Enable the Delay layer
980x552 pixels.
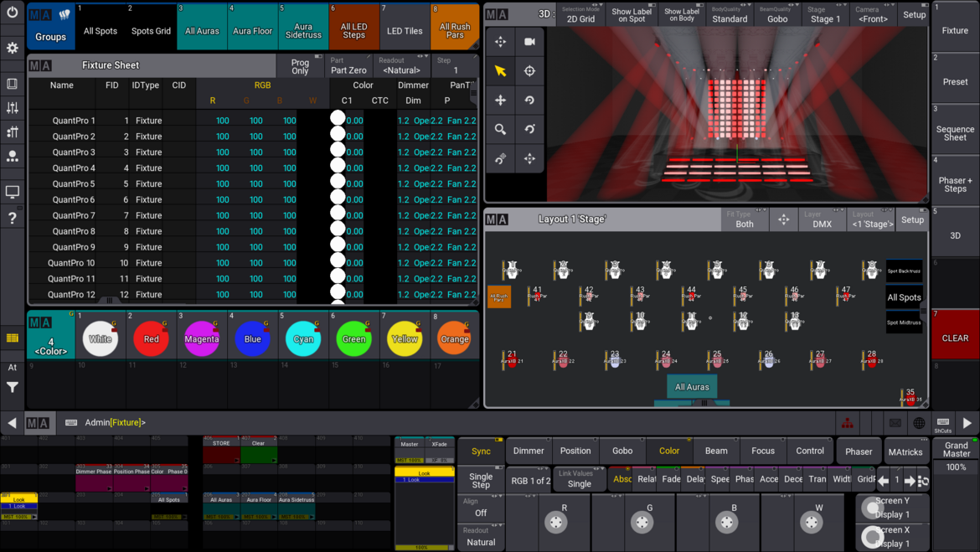tap(695, 479)
